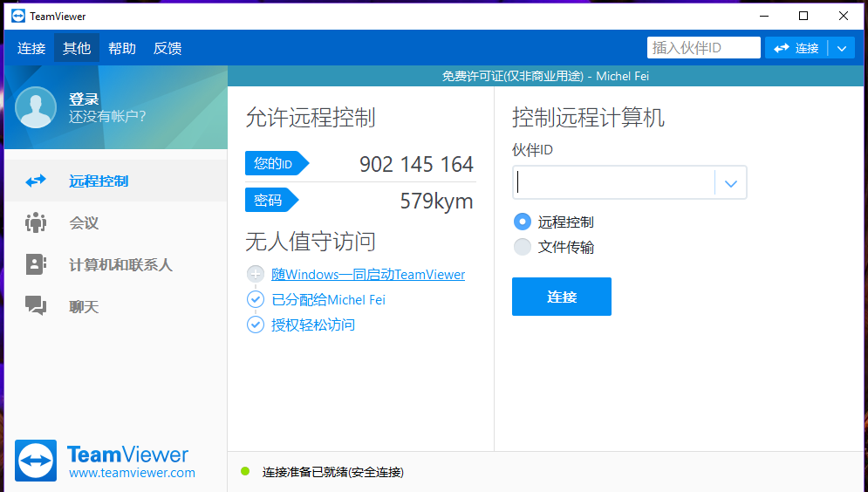Image resolution: width=868 pixels, height=492 pixels.
Task: Minimize the TeamViewer window
Action: pyautogui.click(x=764, y=16)
